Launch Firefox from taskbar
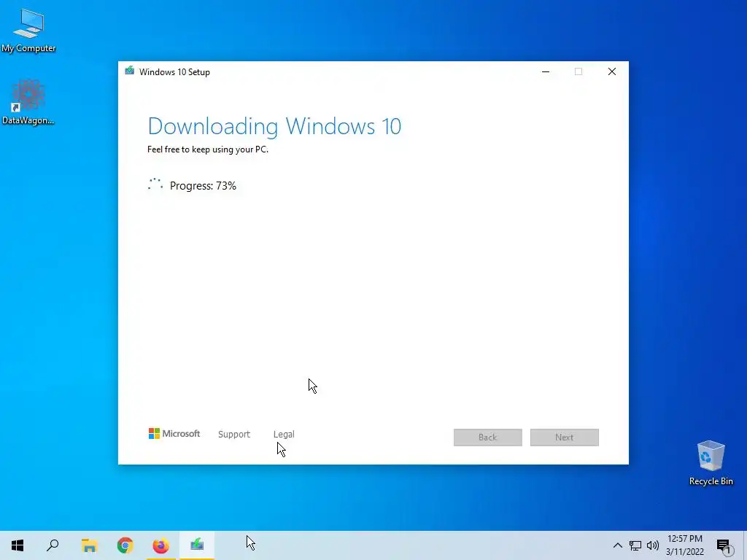This screenshot has height=560, width=747. [x=160, y=545]
